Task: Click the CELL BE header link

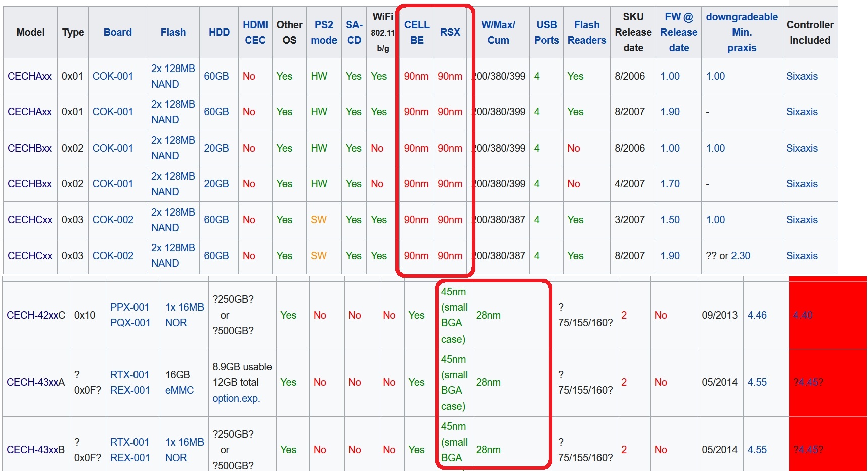Action: [x=417, y=32]
